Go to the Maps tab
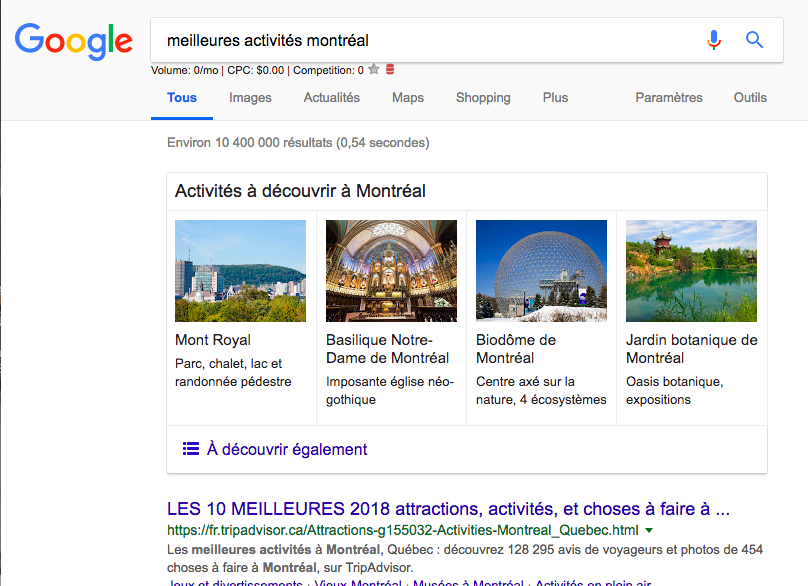The image size is (808, 586). click(408, 97)
